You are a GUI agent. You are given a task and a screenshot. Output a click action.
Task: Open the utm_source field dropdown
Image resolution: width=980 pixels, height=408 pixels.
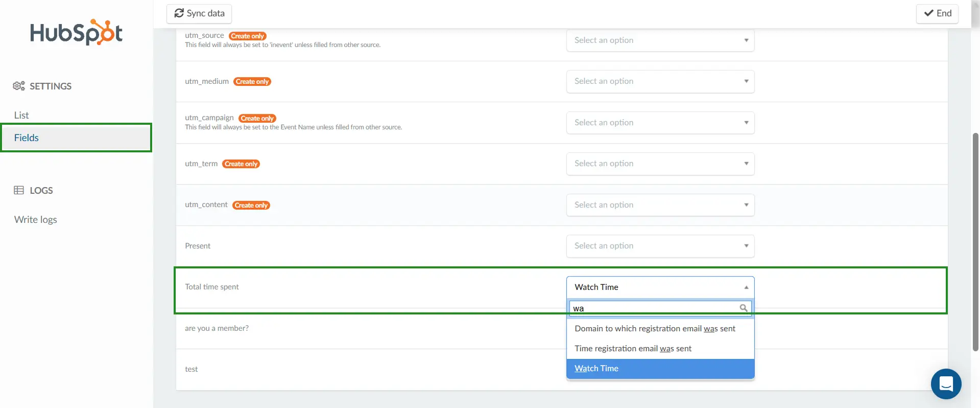pyautogui.click(x=660, y=40)
